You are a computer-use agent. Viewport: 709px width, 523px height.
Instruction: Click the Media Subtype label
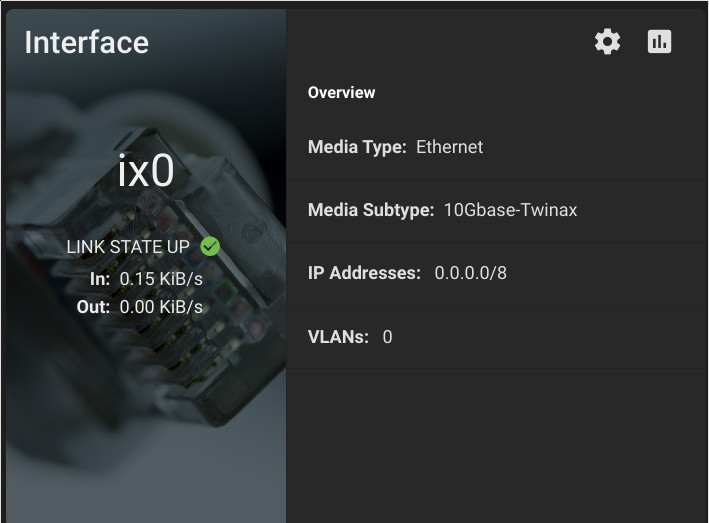(x=371, y=210)
